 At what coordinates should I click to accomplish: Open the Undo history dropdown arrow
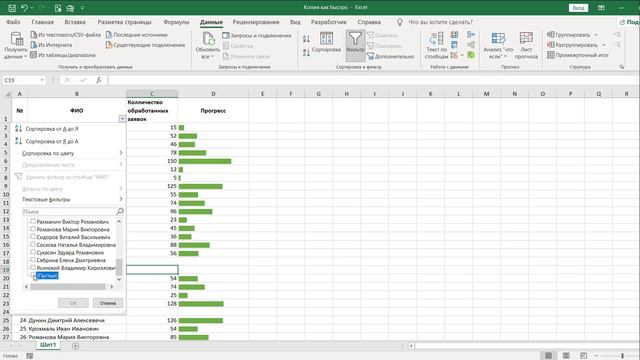(x=32, y=8)
